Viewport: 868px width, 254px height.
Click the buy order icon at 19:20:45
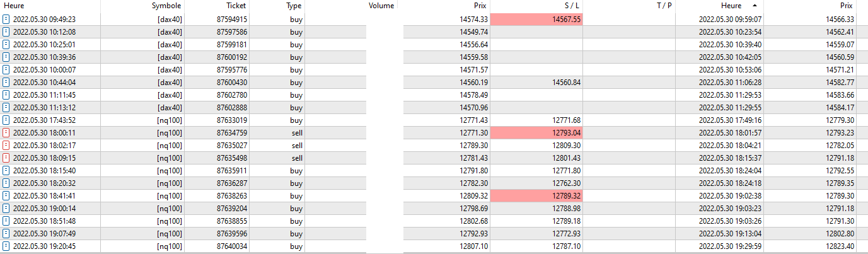coord(6,246)
